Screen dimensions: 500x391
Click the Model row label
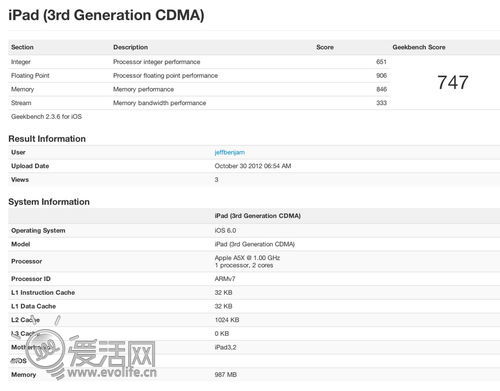(x=21, y=244)
